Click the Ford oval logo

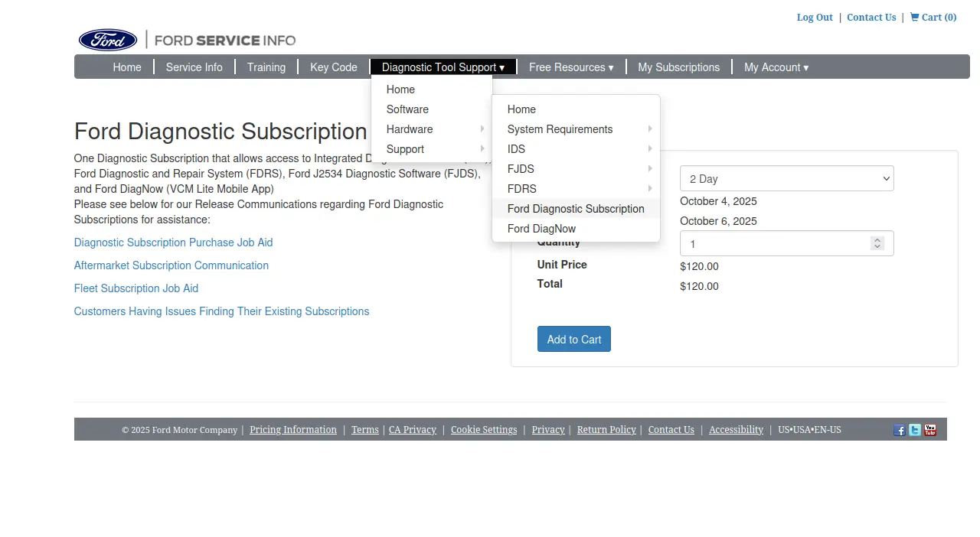tap(108, 40)
